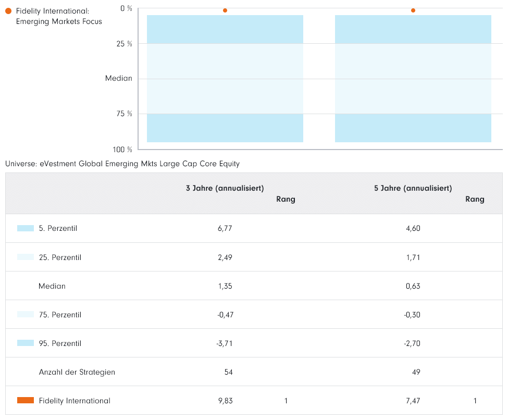This screenshot has width=508, height=420.
Task: Click the value 1,71
Action: 413,257
